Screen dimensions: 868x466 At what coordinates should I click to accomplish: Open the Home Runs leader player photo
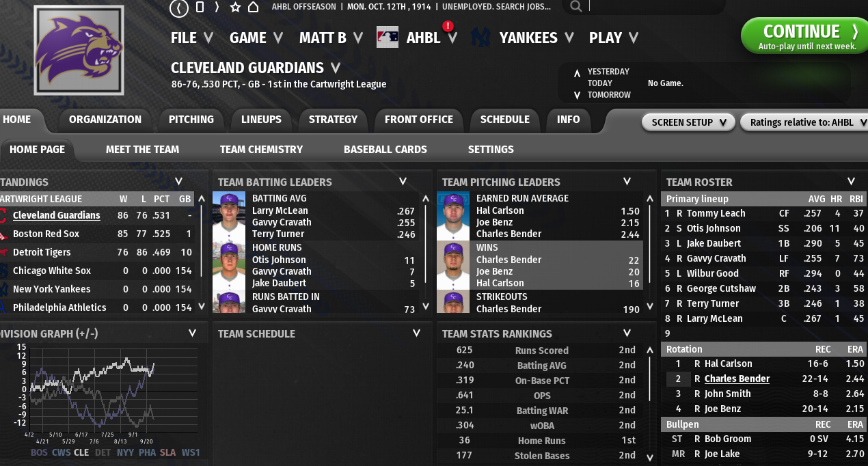tap(229, 264)
